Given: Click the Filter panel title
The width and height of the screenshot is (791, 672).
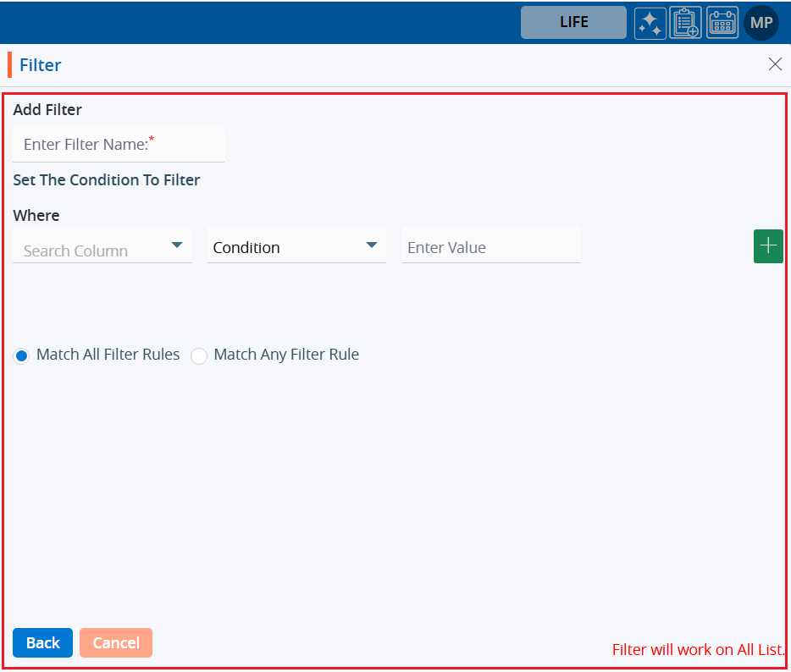Looking at the screenshot, I should (x=41, y=65).
